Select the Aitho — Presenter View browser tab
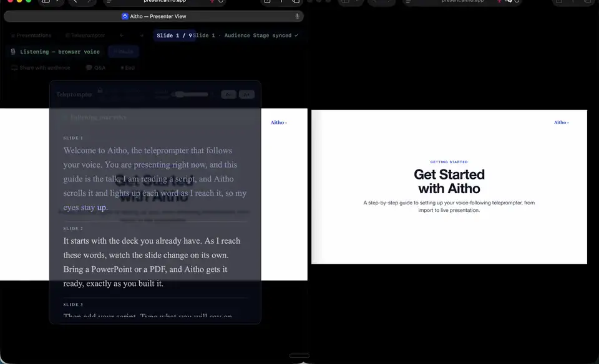Screen dimensions: 599x364 coord(153,16)
